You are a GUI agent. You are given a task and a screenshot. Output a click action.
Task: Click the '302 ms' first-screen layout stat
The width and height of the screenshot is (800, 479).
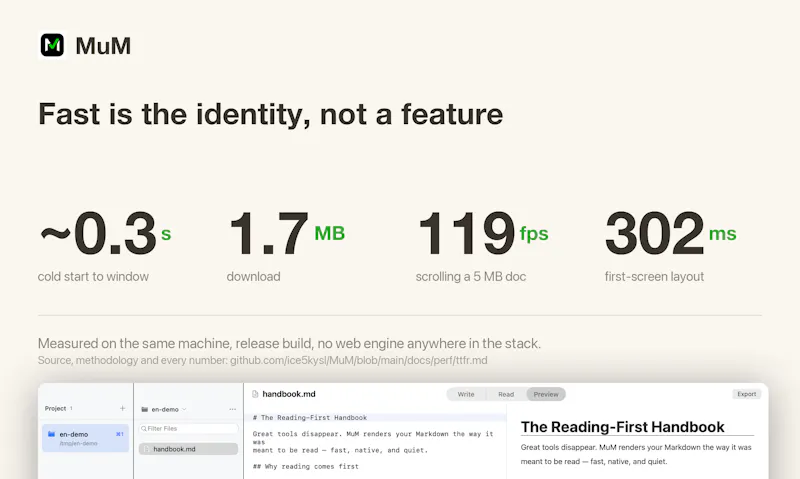(670, 234)
